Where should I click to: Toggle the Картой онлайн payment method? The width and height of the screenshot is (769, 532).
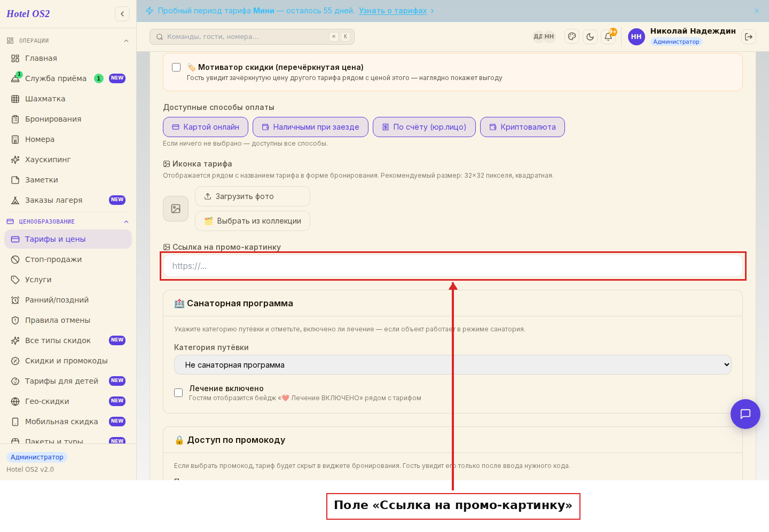[206, 127]
